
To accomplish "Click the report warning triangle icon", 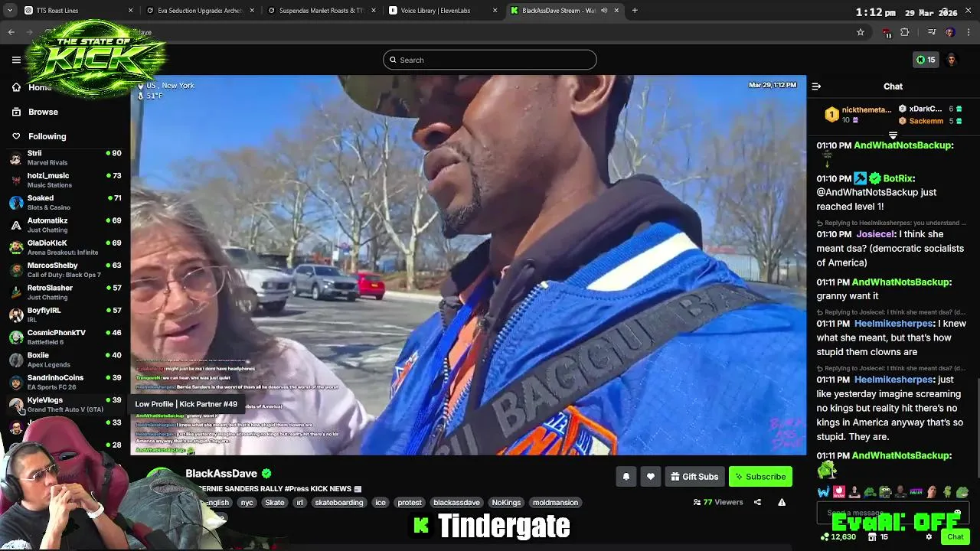I will tap(782, 503).
